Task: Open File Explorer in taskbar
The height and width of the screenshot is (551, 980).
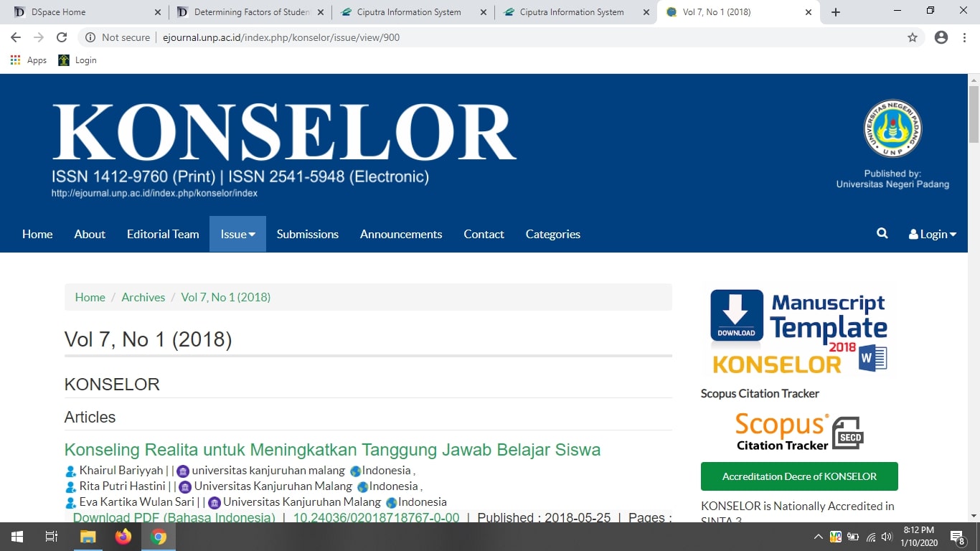Action: pos(88,537)
